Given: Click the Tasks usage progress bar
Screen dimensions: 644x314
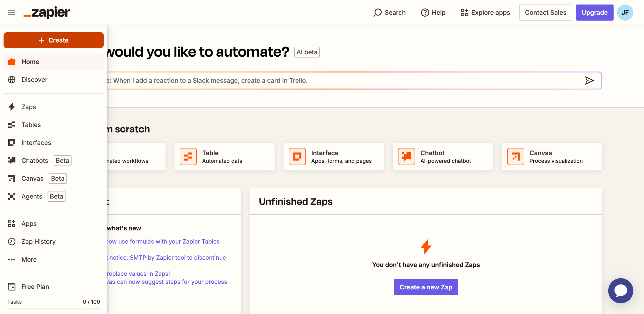Looking at the screenshot, I should 54,309.
